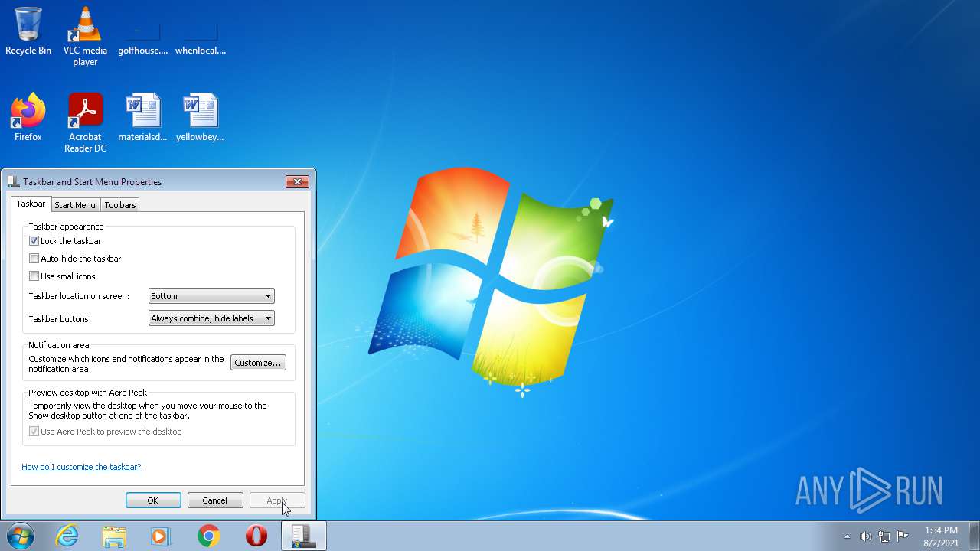This screenshot has width=980, height=551.
Task: Click the taskbar clock showing 1:34 PM
Action: (x=941, y=536)
